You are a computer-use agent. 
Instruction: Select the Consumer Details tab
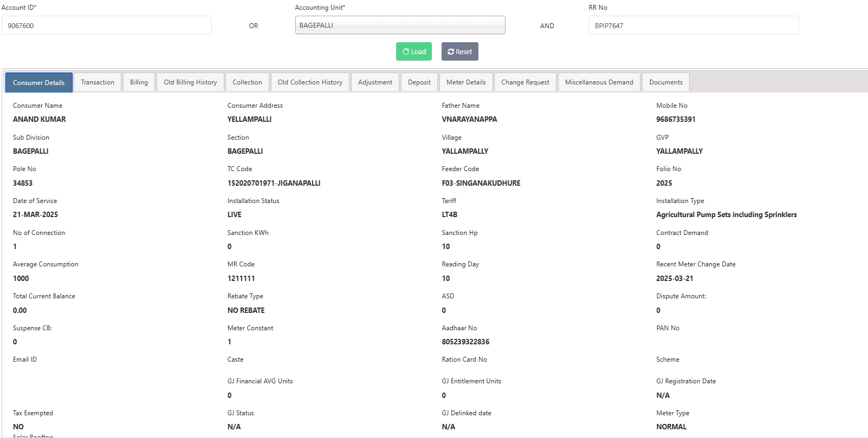(x=39, y=83)
